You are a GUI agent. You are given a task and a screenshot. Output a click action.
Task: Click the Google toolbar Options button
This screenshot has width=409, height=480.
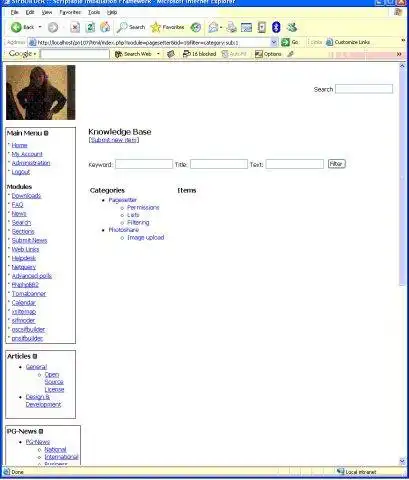[x=268, y=54]
